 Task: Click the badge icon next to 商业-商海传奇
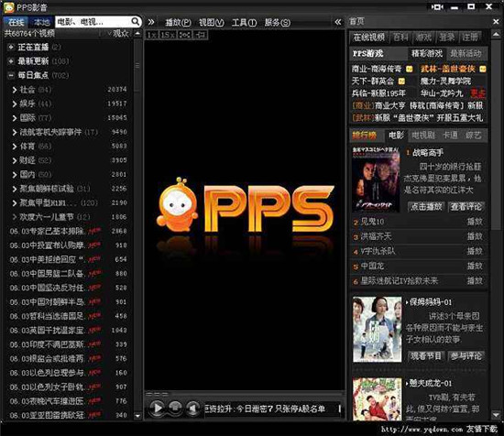coord(410,69)
